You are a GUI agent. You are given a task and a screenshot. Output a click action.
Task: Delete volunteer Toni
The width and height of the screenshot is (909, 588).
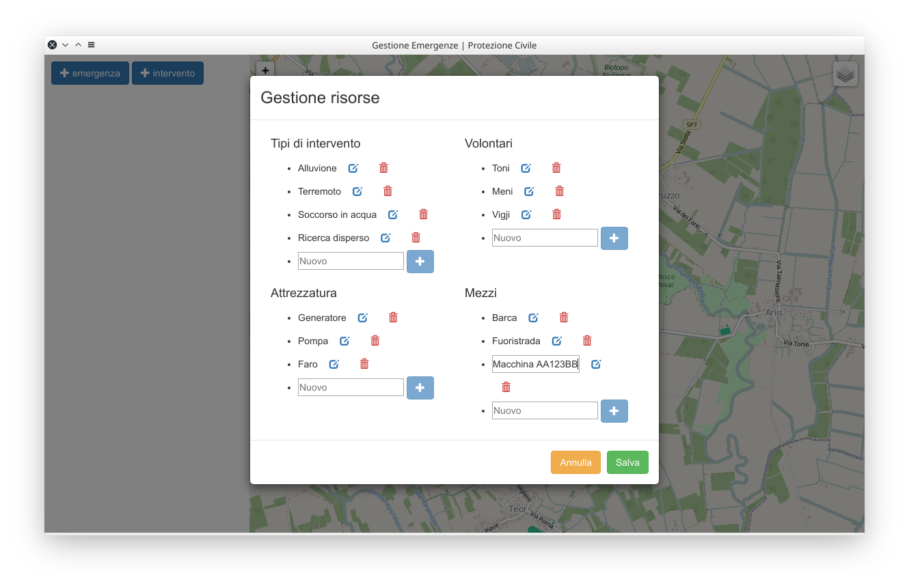556,168
